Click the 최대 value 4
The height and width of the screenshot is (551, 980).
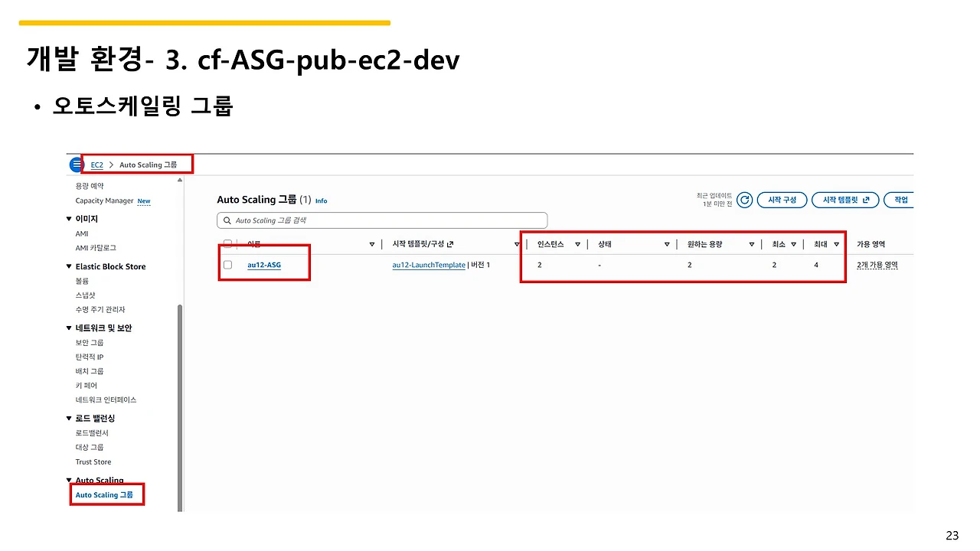coord(817,265)
